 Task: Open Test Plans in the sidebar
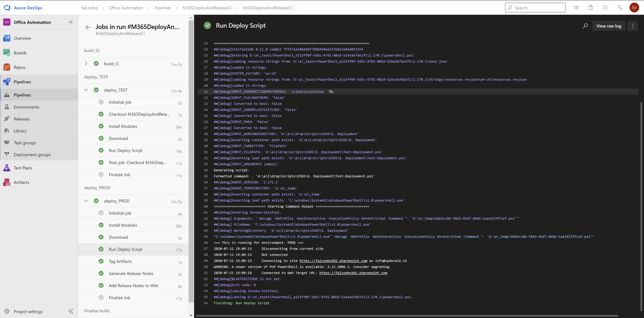pos(39,168)
